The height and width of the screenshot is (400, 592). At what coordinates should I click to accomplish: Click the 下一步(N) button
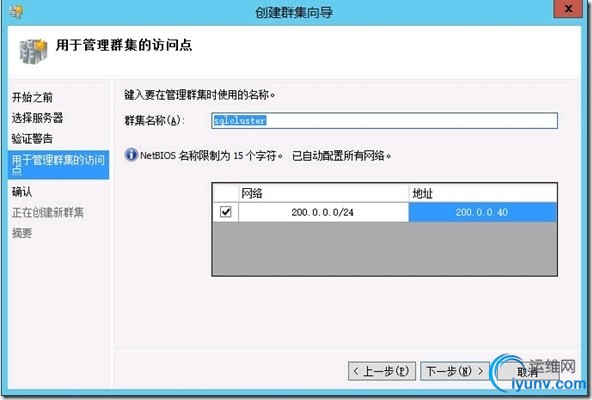[455, 371]
